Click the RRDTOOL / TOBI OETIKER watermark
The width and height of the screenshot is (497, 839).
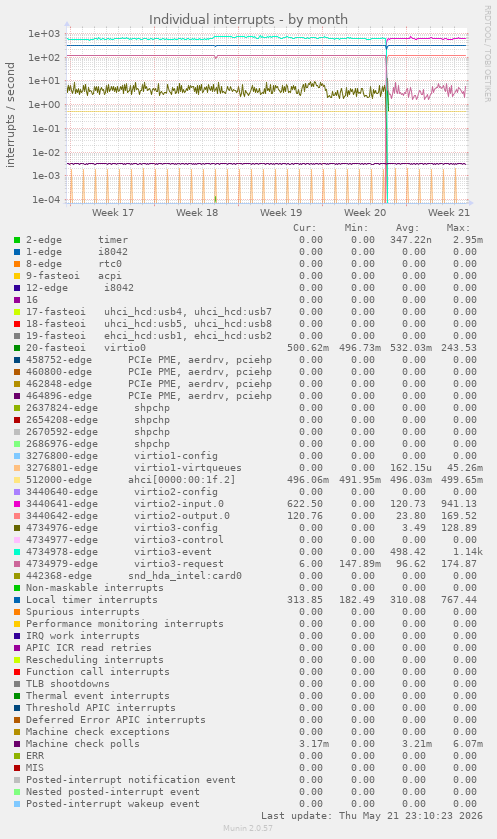[487, 54]
